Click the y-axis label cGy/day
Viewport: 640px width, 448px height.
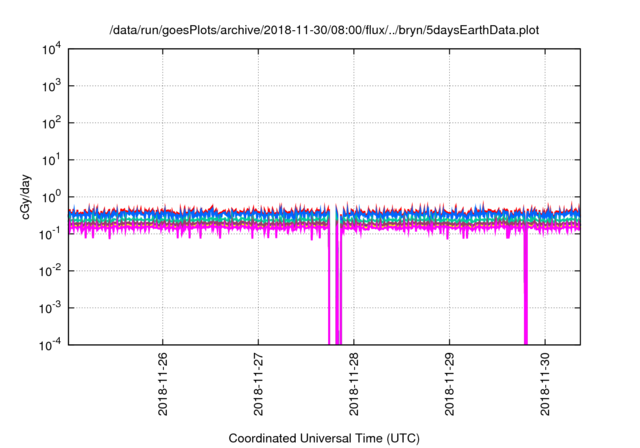[26, 197]
